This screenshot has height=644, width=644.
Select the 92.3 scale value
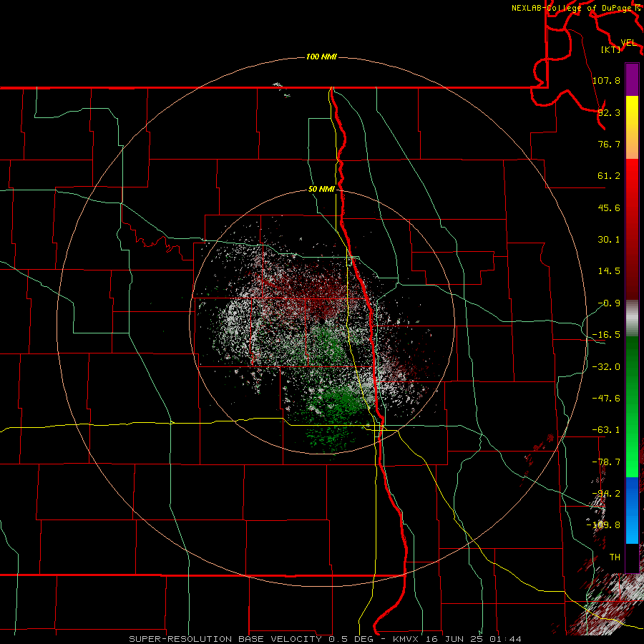609,112
